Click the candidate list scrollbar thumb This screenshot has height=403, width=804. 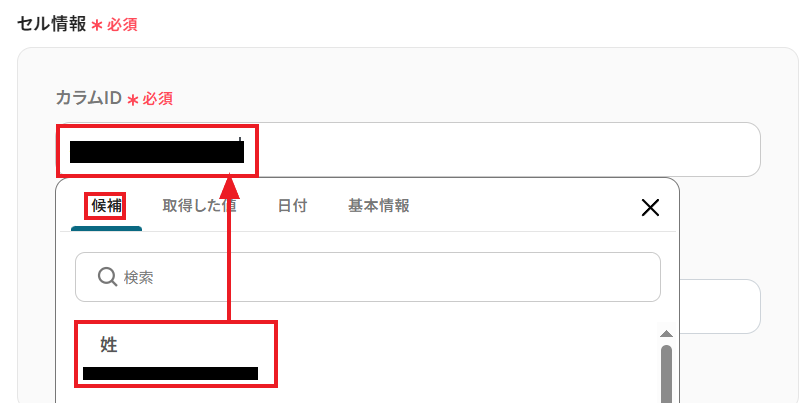point(666,374)
